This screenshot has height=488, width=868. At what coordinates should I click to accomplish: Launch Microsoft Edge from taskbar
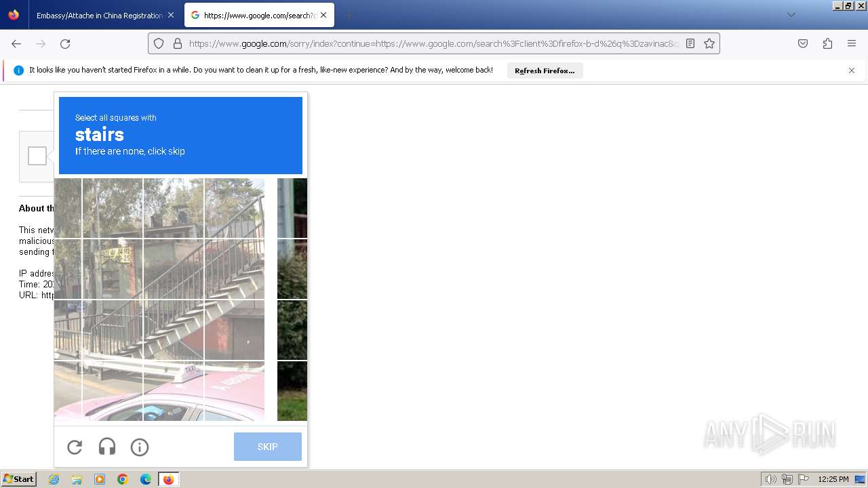click(x=146, y=479)
